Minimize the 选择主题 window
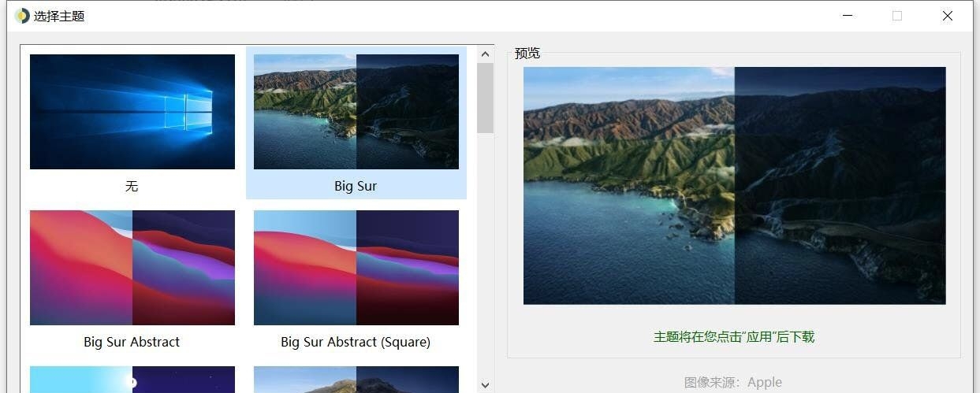Viewport: 980px width, 393px height. point(848,16)
